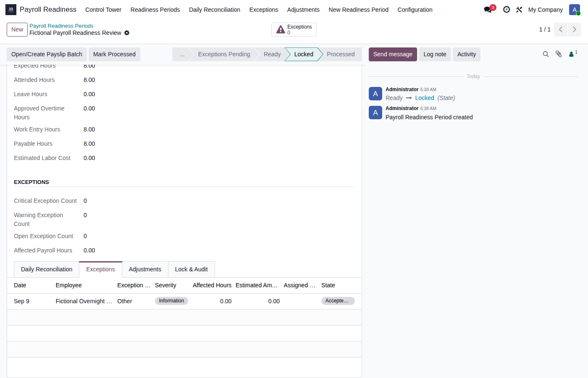Open the Readiness Periods menu
588x378 pixels.
pyautogui.click(x=155, y=10)
